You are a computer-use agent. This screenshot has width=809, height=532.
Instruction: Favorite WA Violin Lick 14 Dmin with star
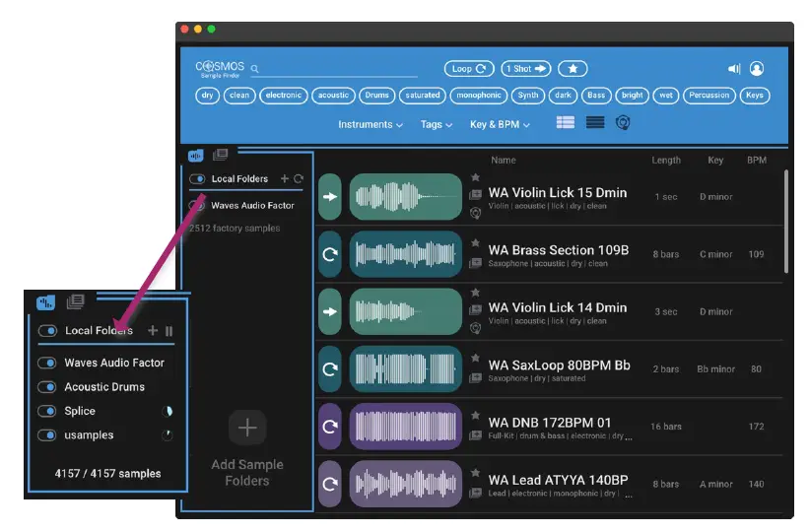(475, 293)
